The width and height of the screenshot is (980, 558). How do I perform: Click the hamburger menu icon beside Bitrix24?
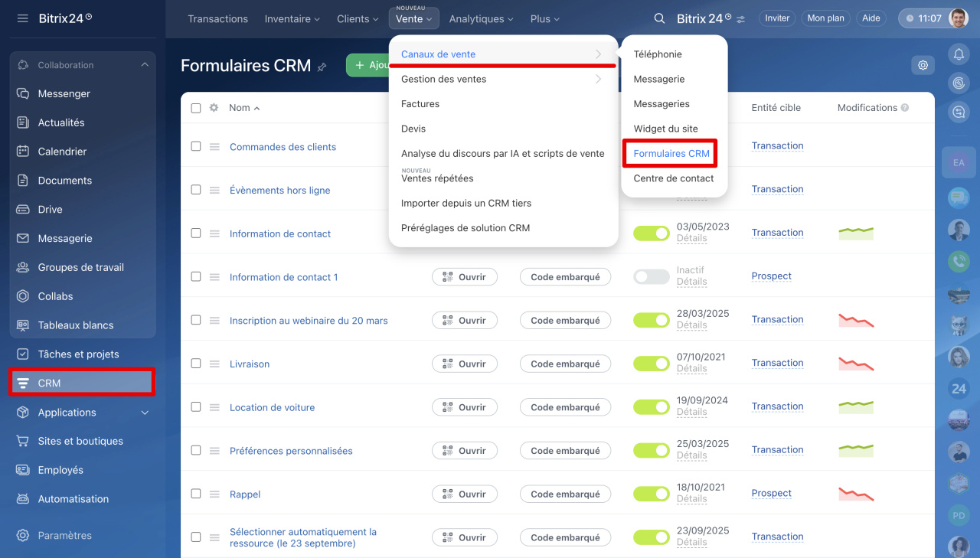click(22, 18)
